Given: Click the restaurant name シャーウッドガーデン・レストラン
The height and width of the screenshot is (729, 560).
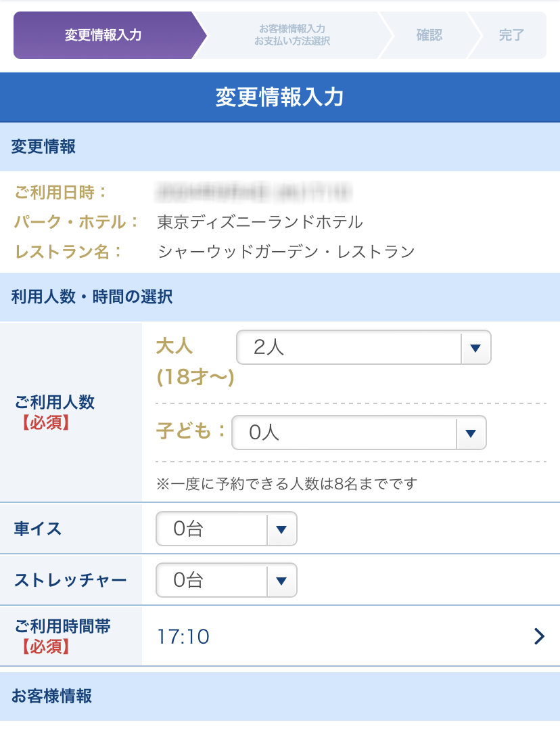Looking at the screenshot, I should click(285, 252).
